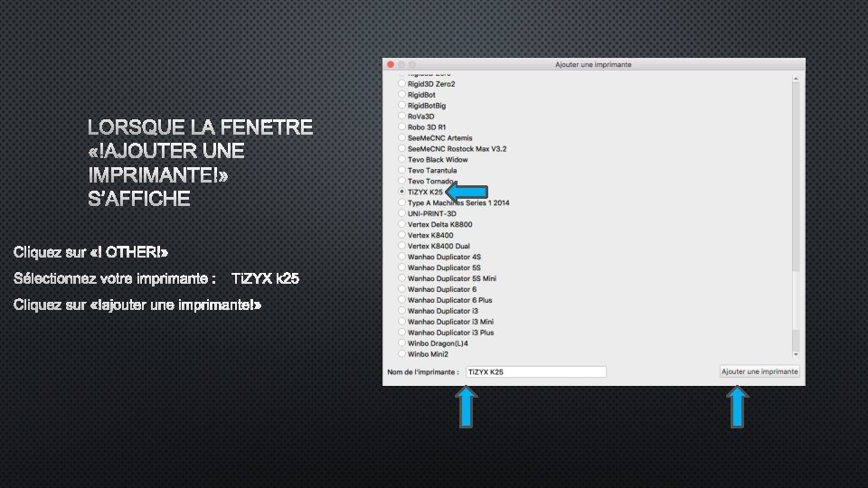Choose Wanhao Duplicator 5S radio button
Screen dimensions: 868x488
(401, 267)
